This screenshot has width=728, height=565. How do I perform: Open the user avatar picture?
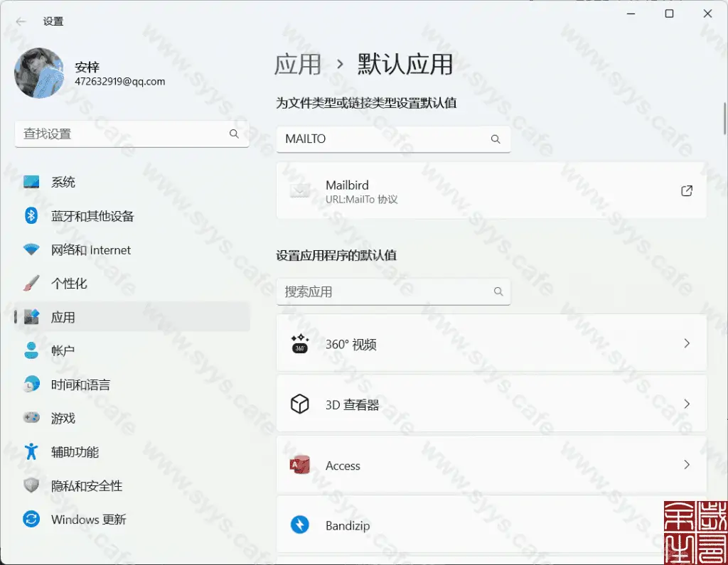39,73
